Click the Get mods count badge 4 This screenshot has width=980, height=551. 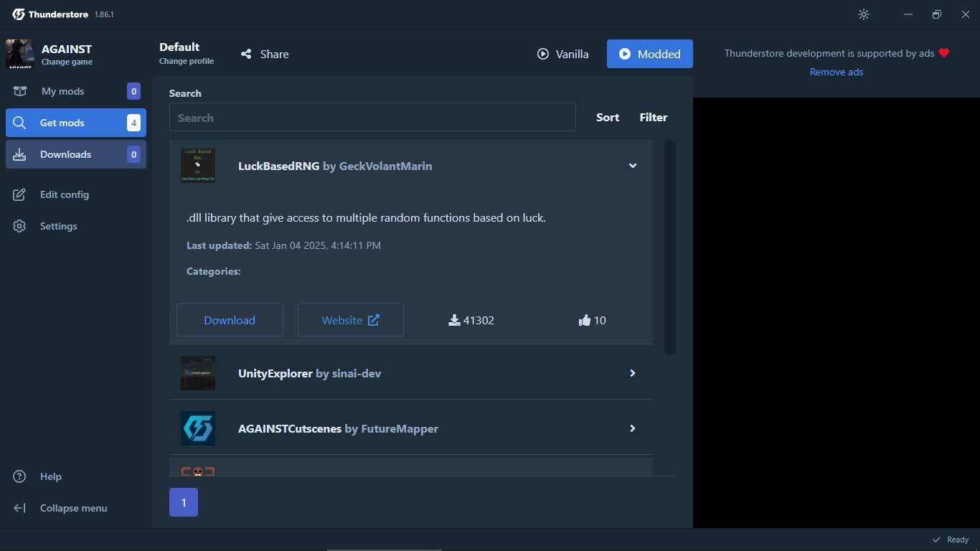tap(133, 123)
